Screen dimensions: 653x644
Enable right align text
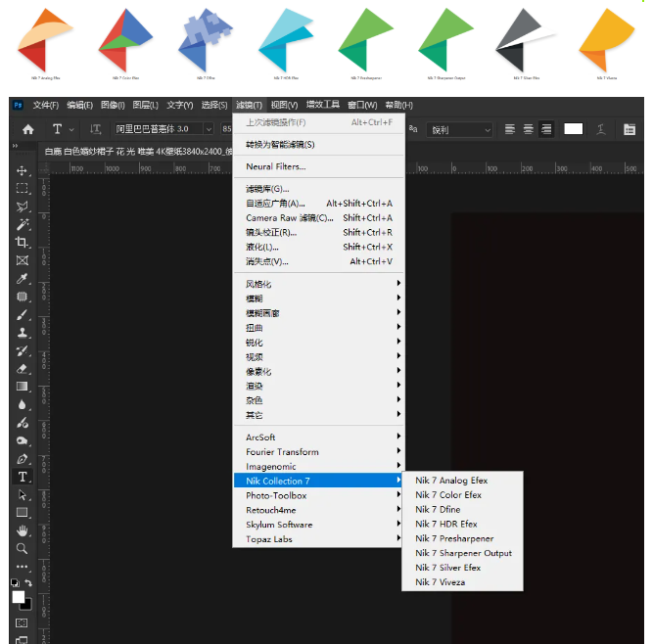(546, 129)
